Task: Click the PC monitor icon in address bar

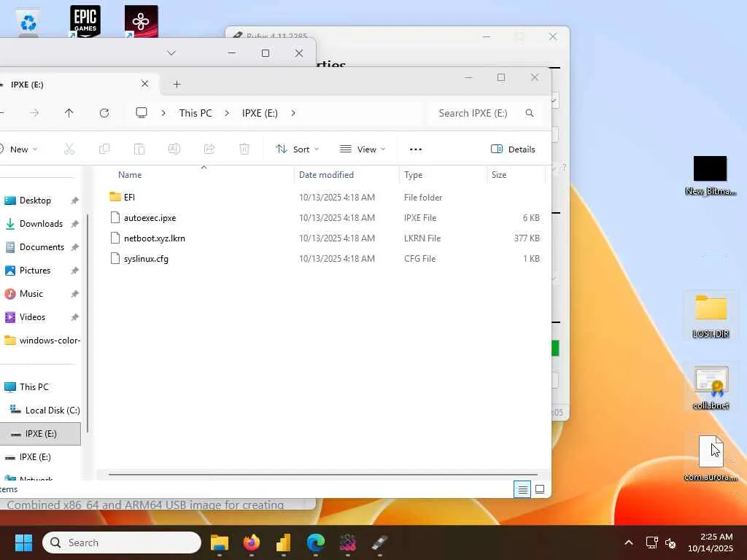Action: coord(142,113)
